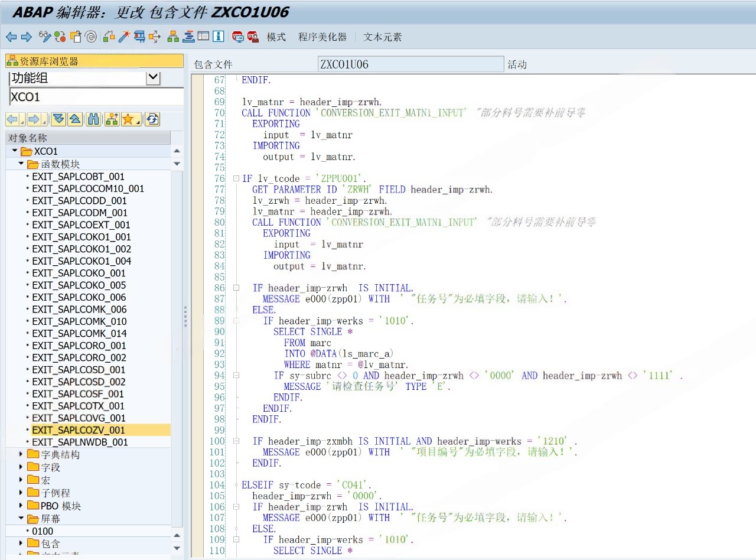Select EXIT_SAPLCOKO1_002 function module

82,249
